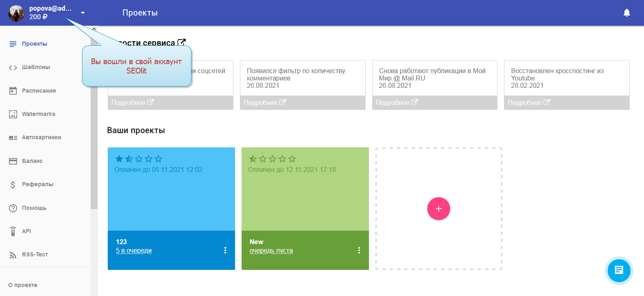This screenshot has width=644, height=296.
Task: Open options menu for project New
Action: [359, 250]
